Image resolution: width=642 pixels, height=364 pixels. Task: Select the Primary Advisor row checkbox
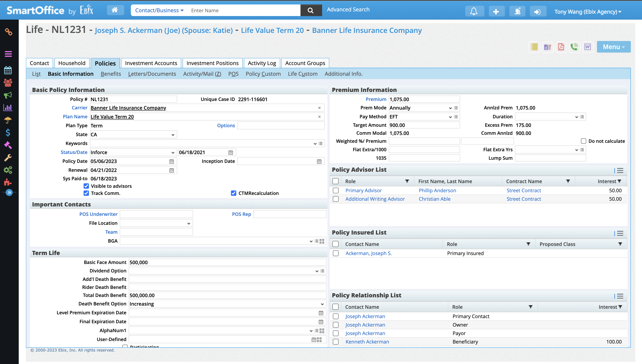point(335,190)
